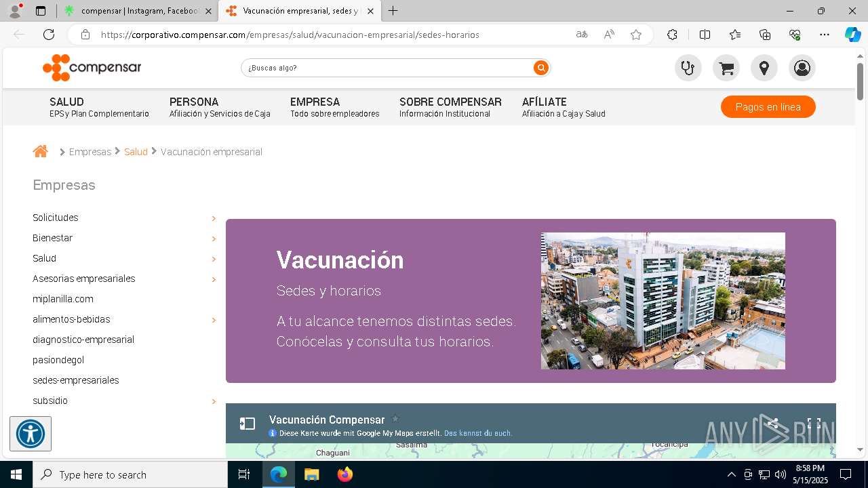Open the user account icon
This screenshot has height=488, width=868.
click(x=802, y=68)
